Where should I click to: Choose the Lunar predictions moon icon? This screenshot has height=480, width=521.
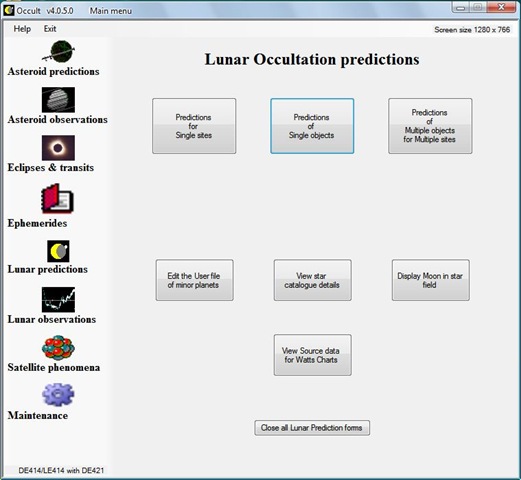58,251
